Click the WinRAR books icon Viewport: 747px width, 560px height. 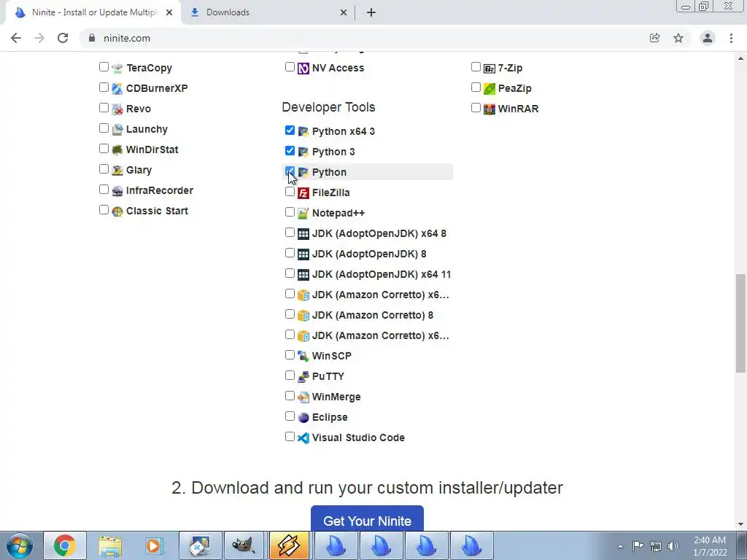coord(489,109)
